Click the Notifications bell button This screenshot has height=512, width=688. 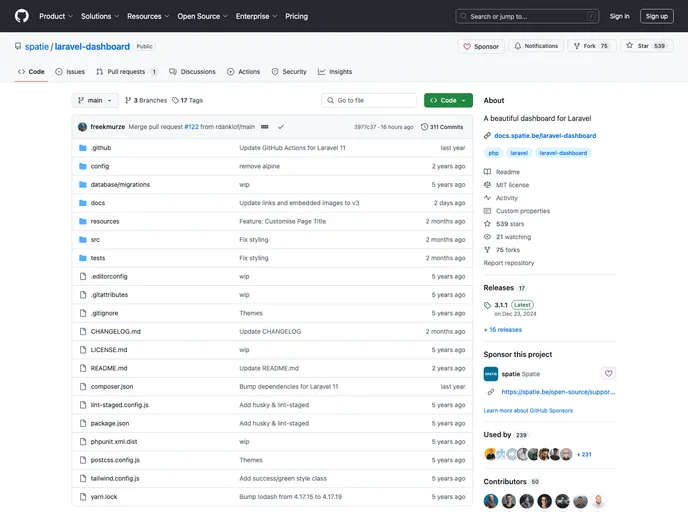pos(536,46)
